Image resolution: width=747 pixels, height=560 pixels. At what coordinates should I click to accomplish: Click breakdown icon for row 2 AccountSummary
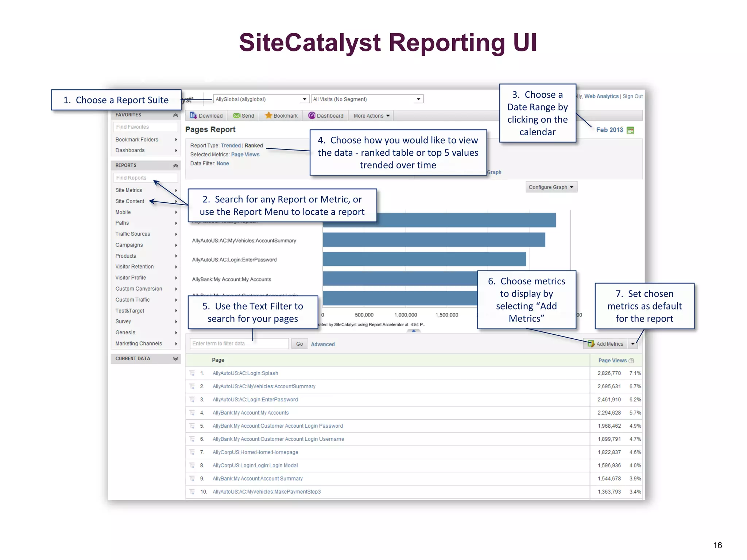pyautogui.click(x=192, y=386)
